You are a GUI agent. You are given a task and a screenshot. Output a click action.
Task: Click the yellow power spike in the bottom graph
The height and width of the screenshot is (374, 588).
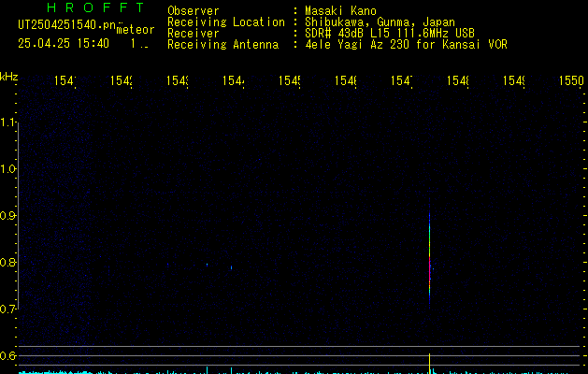[x=430, y=363]
